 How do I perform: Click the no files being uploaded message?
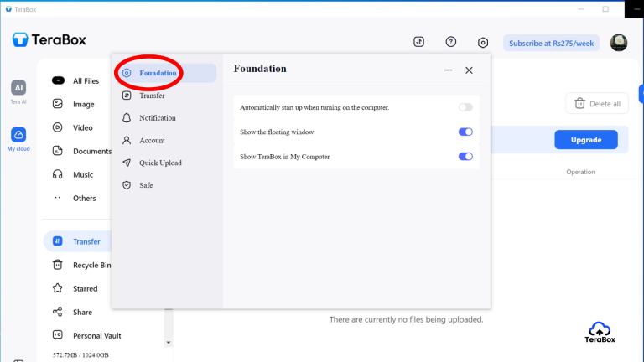click(406, 319)
